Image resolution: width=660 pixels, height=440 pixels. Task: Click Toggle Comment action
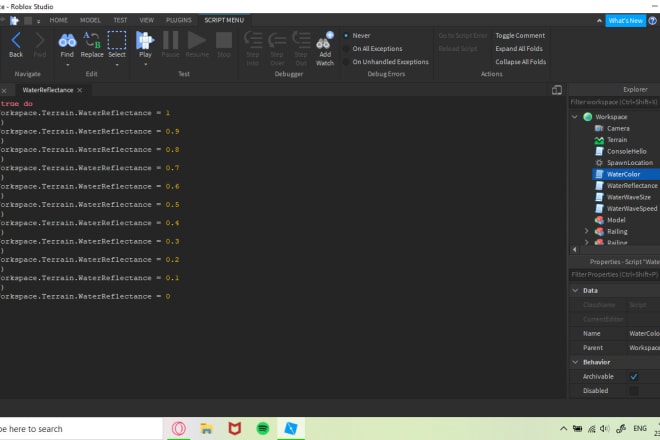(520, 35)
